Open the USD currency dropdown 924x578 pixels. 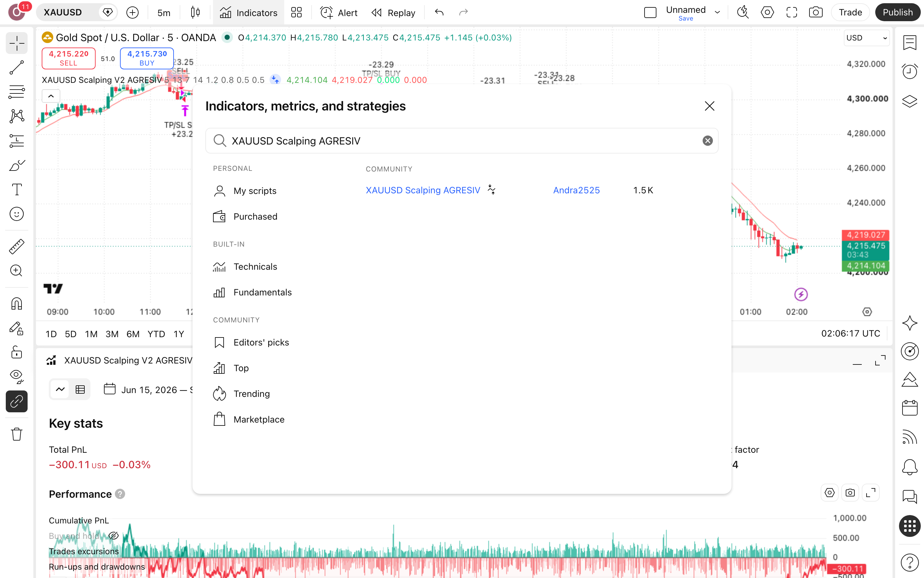click(866, 38)
